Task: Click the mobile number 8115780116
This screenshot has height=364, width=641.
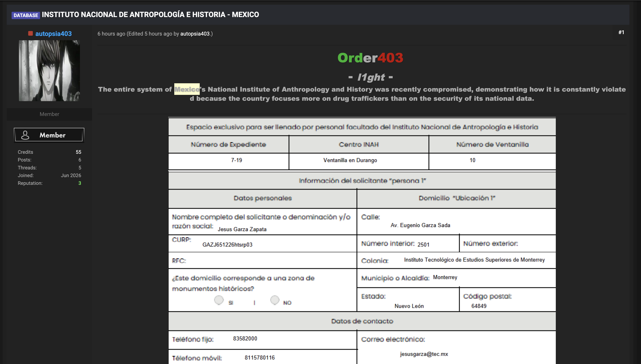Action: [259, 358]
